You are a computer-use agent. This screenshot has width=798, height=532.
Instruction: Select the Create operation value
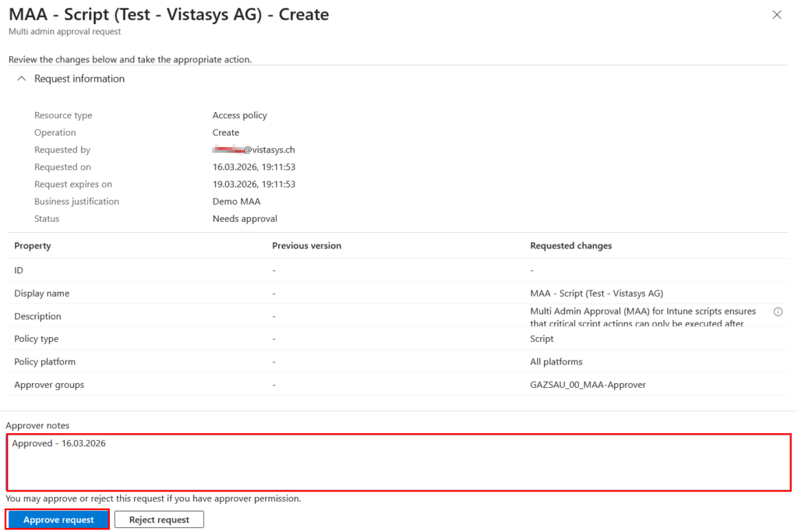(226, 132)
